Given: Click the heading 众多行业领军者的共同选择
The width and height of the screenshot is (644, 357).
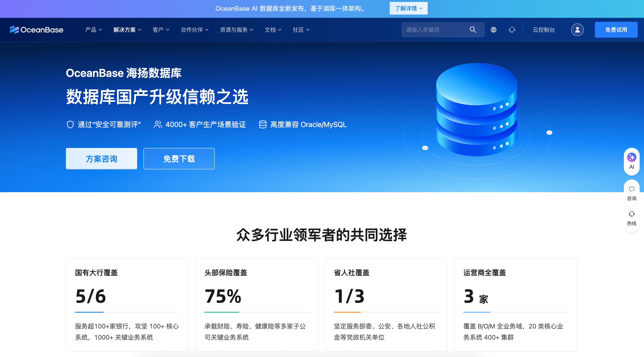Looking at the screenshot, I should [321, 235].
